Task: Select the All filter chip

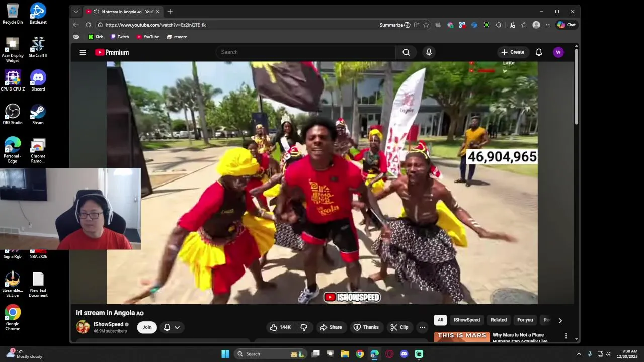Action: tap(440, 320)
